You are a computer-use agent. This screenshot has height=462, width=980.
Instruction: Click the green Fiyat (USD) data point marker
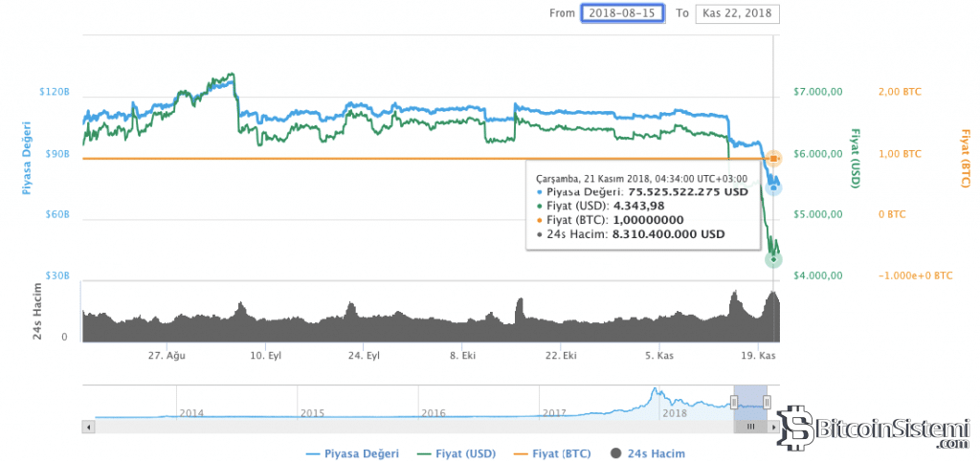pyautogui.click(x=773, y=259)
